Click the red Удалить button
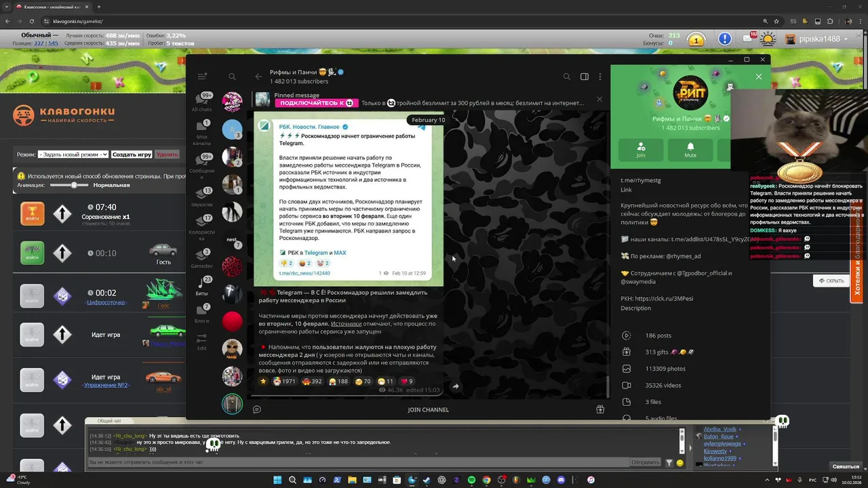868x488 pixels. (x=167, y=155)
